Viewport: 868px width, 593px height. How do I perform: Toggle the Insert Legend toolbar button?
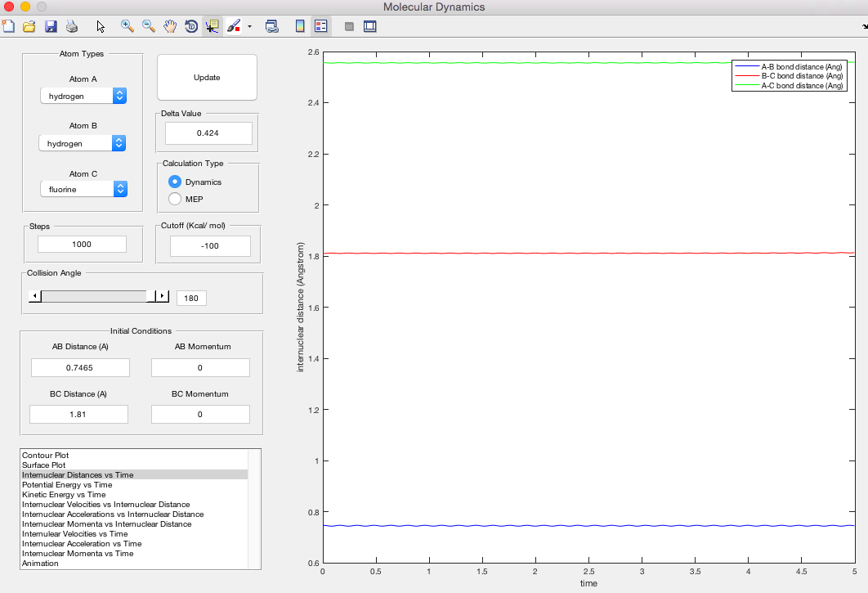click(320, 26)
